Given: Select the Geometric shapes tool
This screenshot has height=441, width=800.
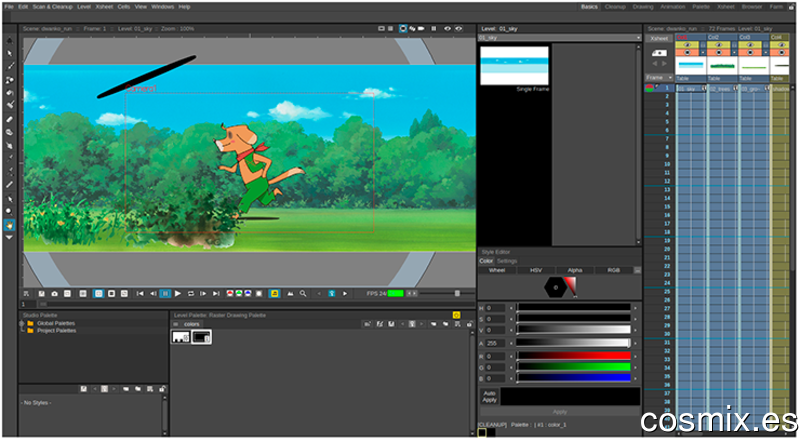Looking at the screenshot, I should pos(9,80).
